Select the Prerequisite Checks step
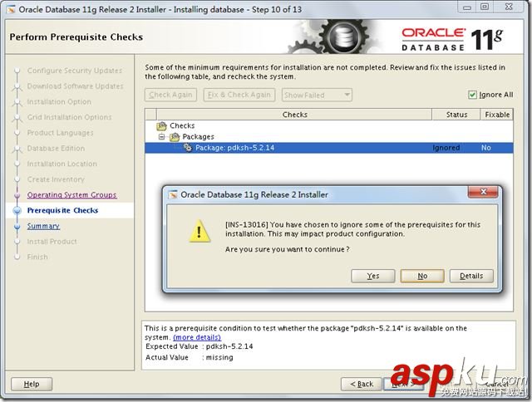Image resolution: width=532 pixels, height=402 pixels. click(62, 210)
